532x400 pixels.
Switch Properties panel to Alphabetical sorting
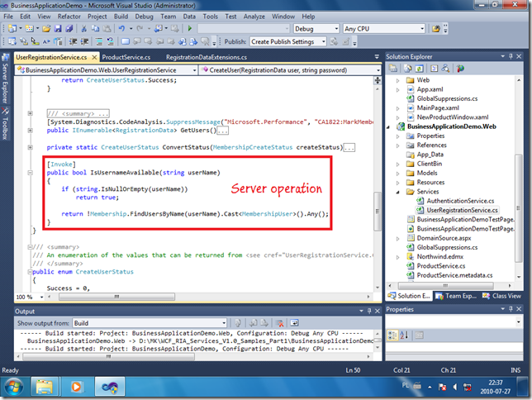[404, 336]
